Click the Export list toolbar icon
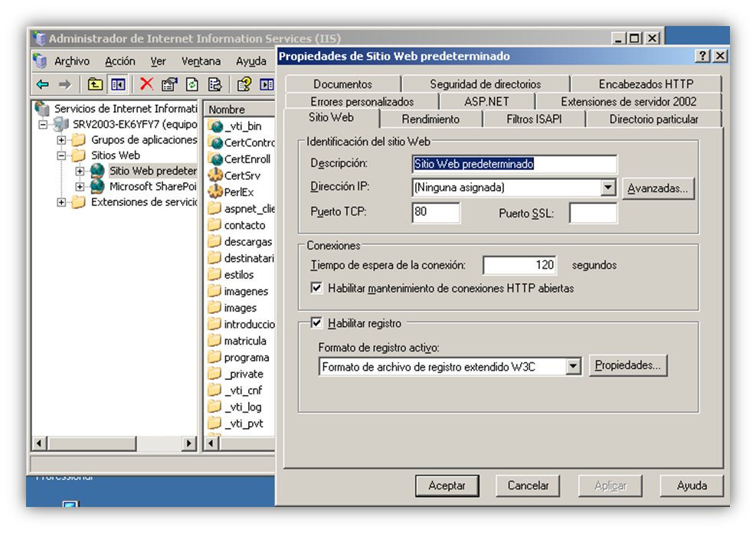The image size is (756, 533). (x=214, y=85)
